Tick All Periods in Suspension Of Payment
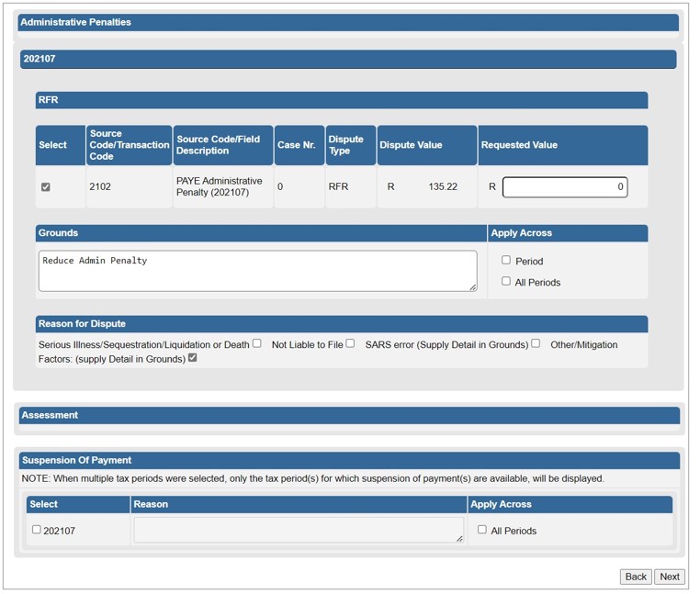Screen dimensions: 700x594 coord(482,530)
